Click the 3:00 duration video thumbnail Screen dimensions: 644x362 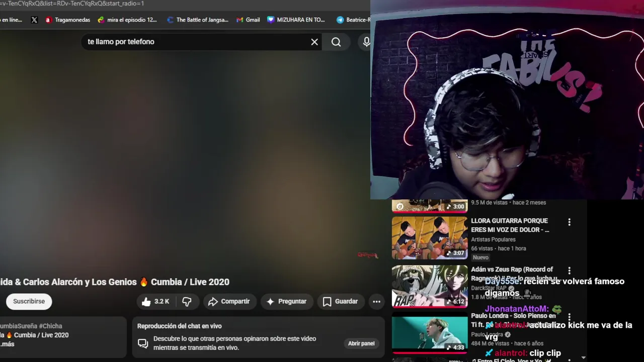click(430, 206)
